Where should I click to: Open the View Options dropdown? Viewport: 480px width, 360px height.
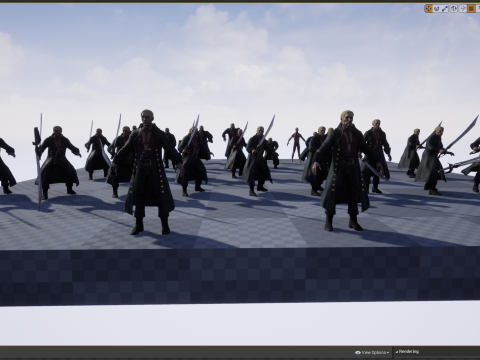tap(372, 352)
